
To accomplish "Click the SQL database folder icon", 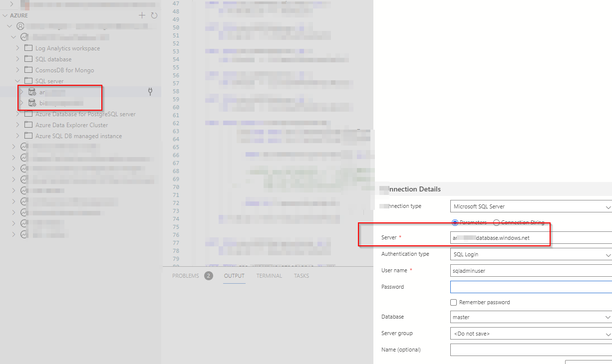I will pyautogui.click(x=27, y=59).
